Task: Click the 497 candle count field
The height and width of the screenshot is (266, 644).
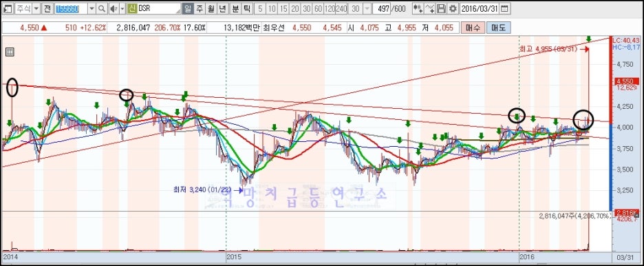Action: click(x=383, y=8)
